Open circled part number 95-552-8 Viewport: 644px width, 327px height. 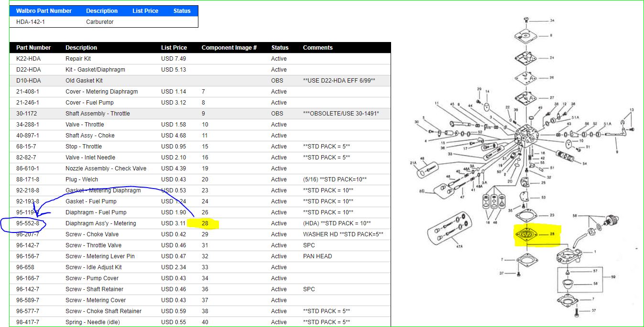[x=28, y=223]
